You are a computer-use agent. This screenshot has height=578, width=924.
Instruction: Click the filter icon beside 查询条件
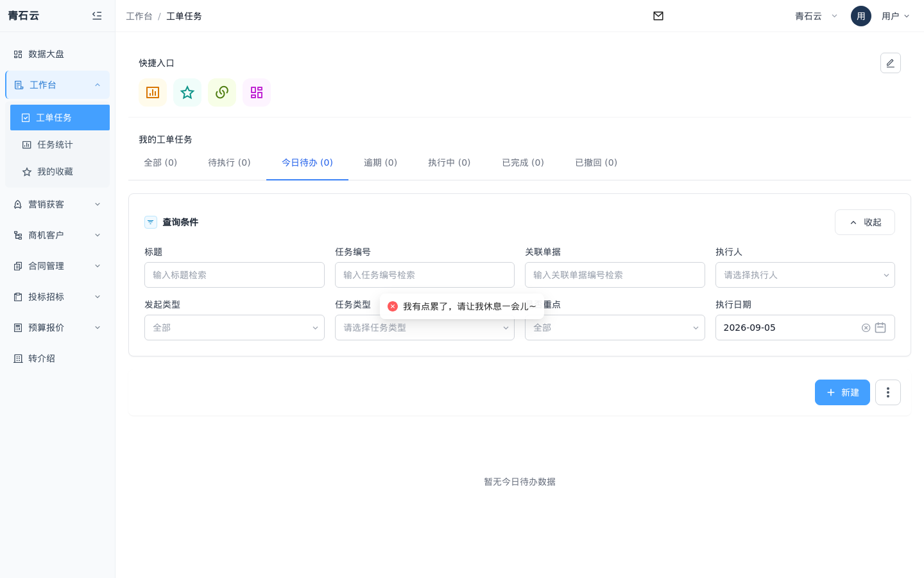click(151, 222)
